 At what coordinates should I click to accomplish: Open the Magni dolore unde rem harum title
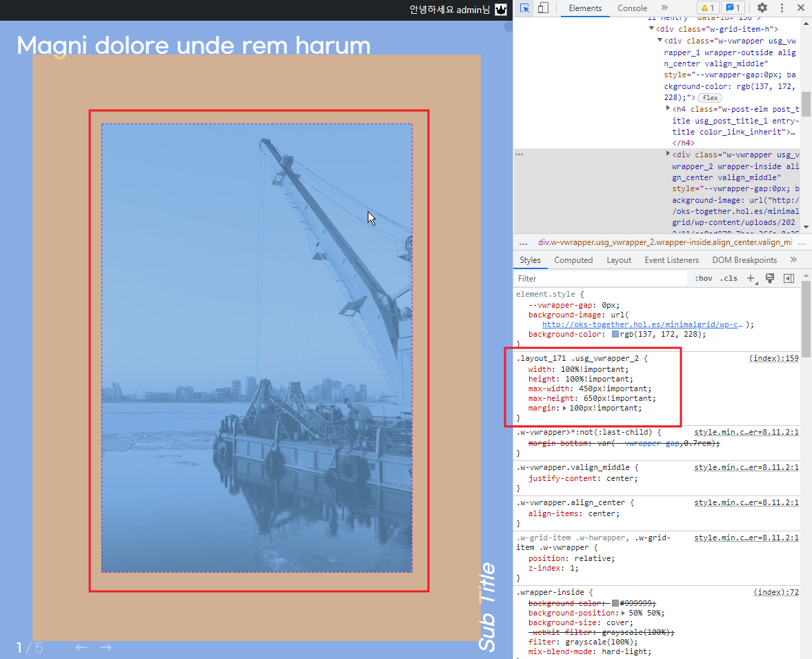pyautogui.click(x=194, y=45)
